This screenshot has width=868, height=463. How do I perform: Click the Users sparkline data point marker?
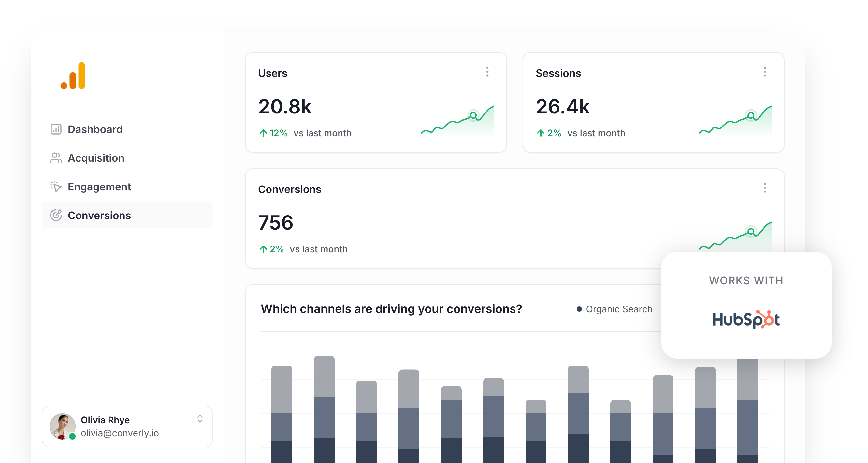(x=473, y=116)
